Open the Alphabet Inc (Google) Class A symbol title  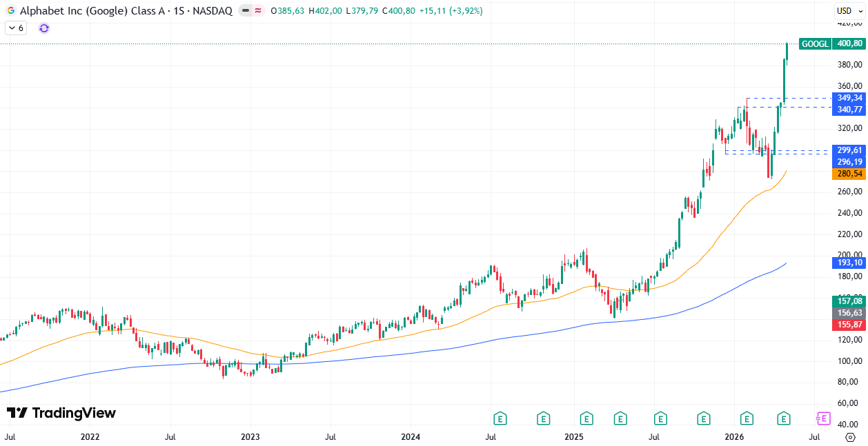126,11
